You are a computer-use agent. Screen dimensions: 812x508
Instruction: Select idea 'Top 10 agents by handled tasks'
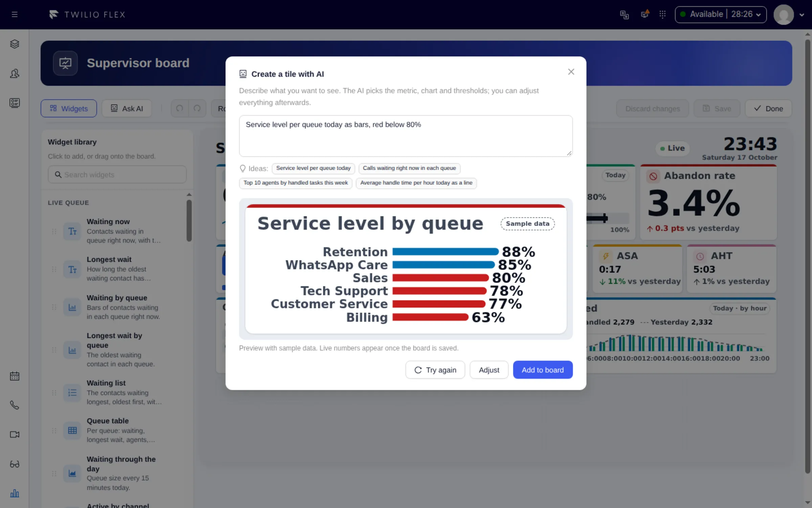[296, 183]
